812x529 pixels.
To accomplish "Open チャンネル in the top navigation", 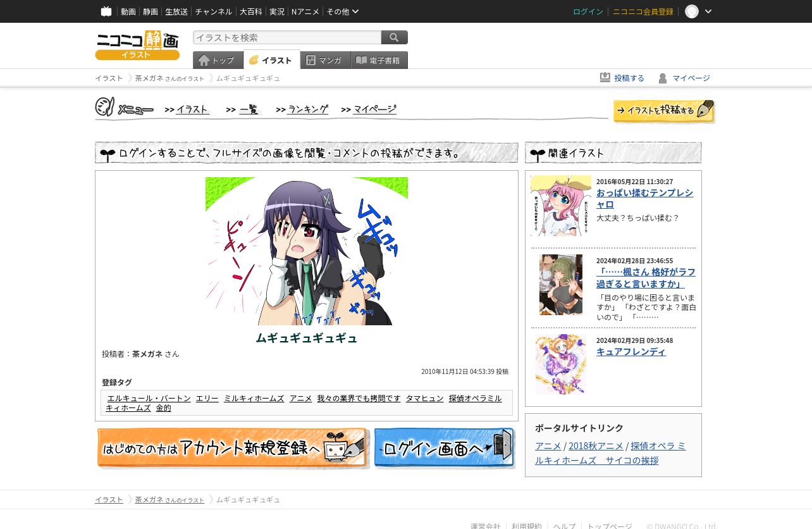I will click(213, 11).
